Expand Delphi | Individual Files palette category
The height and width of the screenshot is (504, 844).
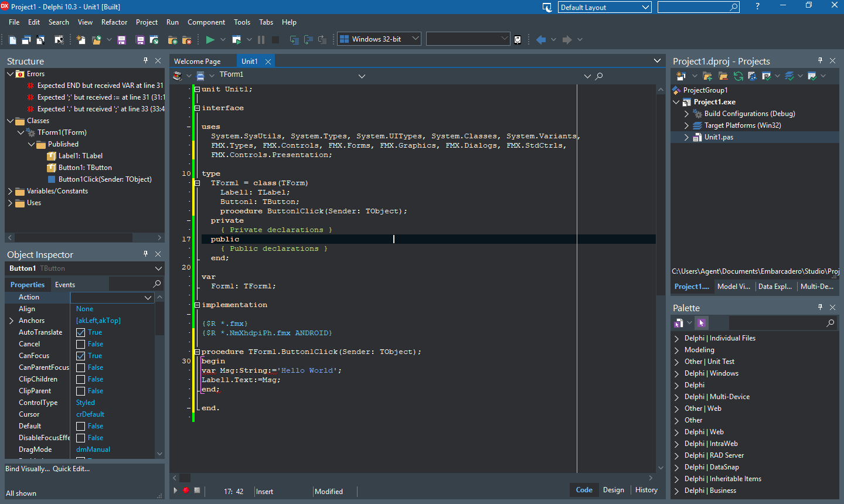[677, 338]
